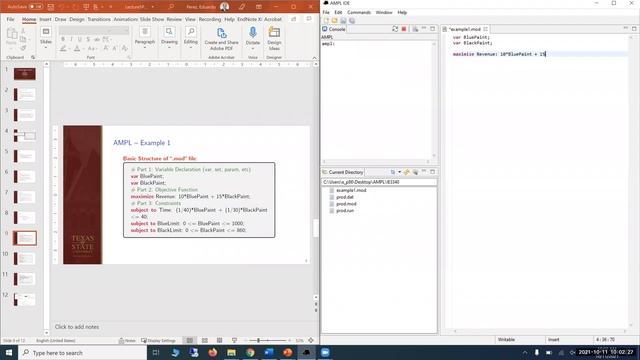Screen dimensions: 640x360
Task: Select slide 12 thumbnail
Action: [x=24, y=300]
